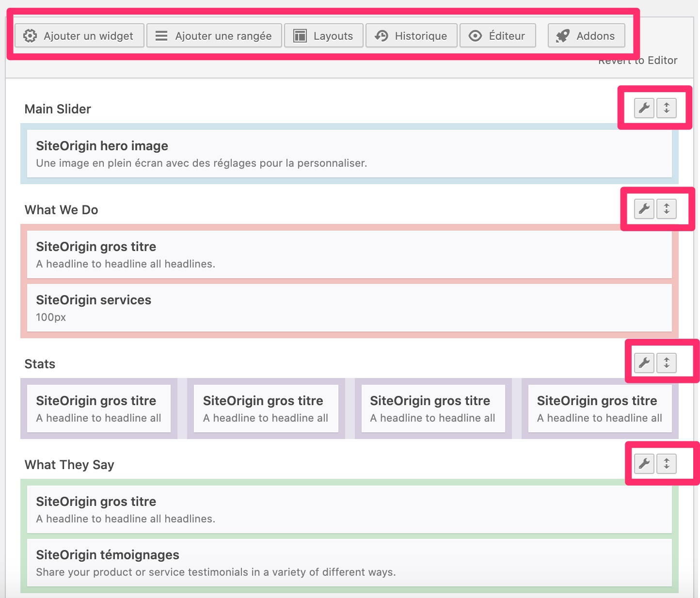This screenshot has height=598, width=700.
Task: Click the resize arrows icon on What We Do row
Action: 667,209
